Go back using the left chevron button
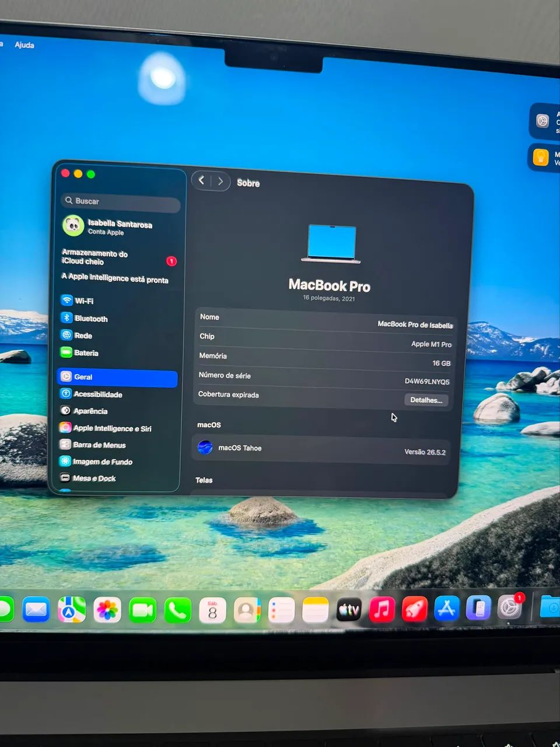The width and height of the screenshot is (560, 747). coord(201,180)
